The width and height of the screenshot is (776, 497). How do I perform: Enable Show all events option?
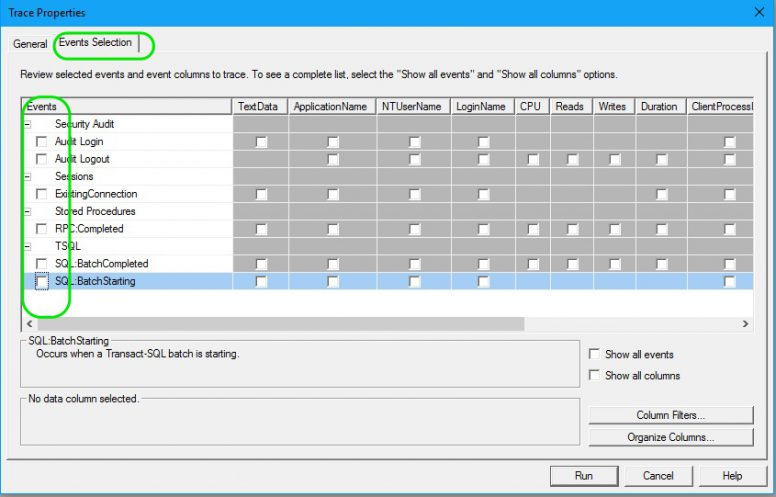594,354
